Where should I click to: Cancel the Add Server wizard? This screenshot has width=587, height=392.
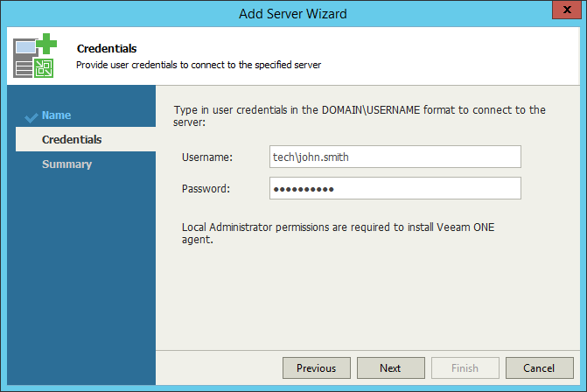(x=539, y=368)
